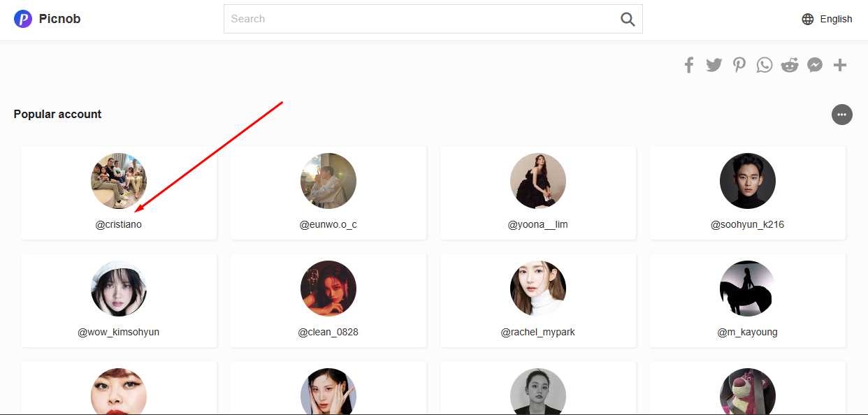Open the @yoona__lim profile picture
Screen dimensions: 868x415
[x=538, y=181]
